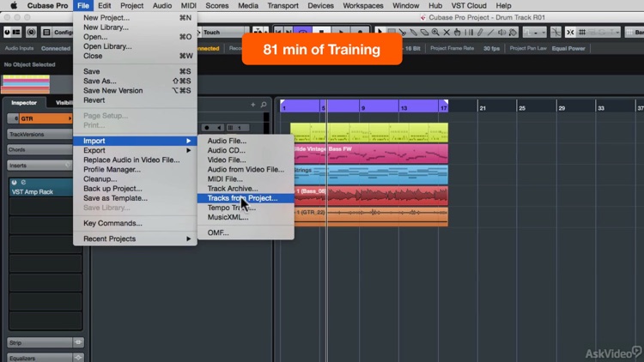Select the Erase tool
The height and width of the screenshot is (362, 644).
point(424,32)
